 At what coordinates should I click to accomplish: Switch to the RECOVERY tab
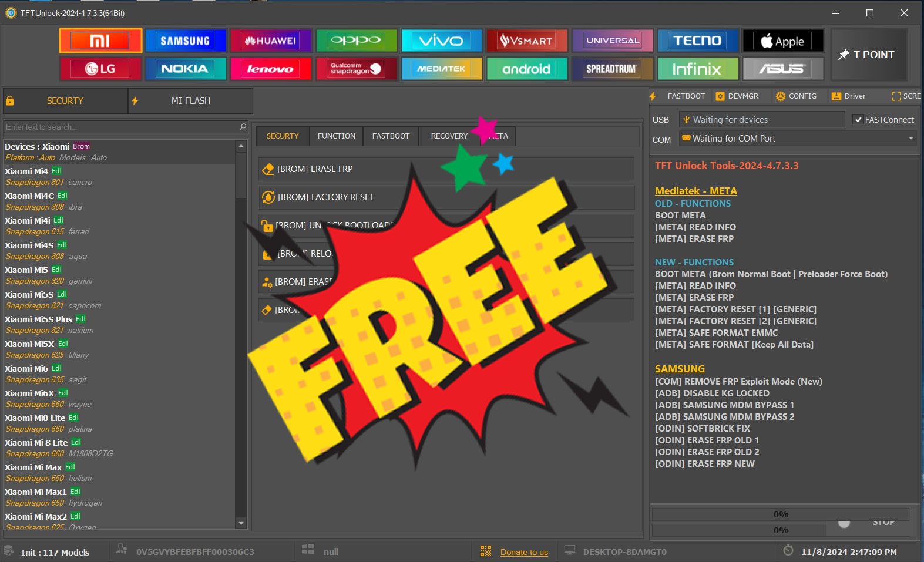(x=449, y=136)
